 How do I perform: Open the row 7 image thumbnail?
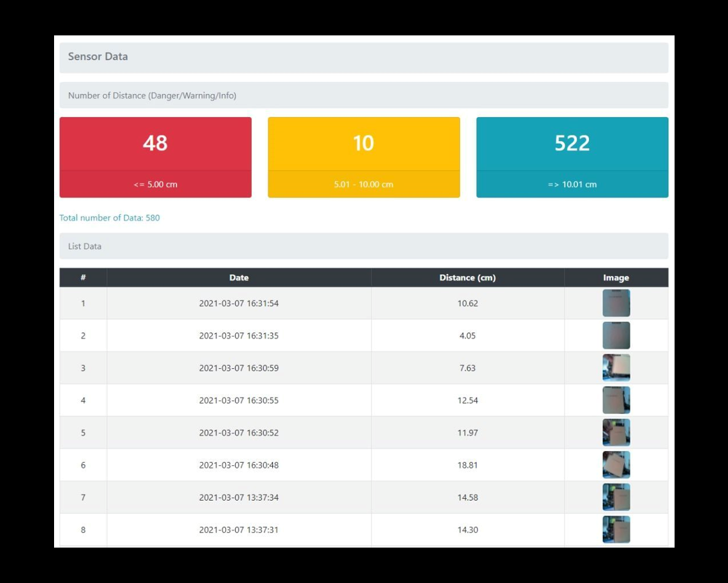coord(616,497)
